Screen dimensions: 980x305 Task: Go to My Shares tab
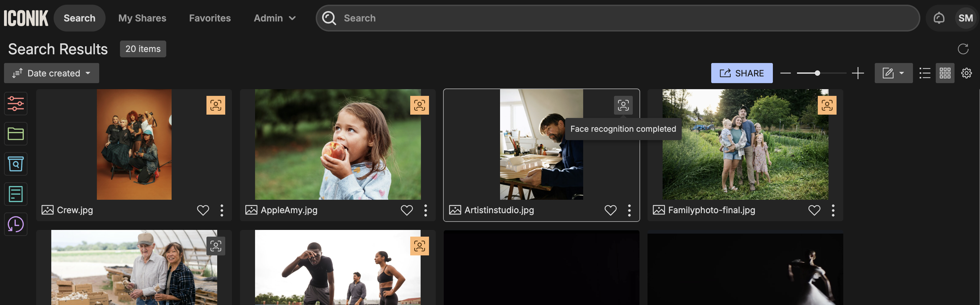(142, 18)
